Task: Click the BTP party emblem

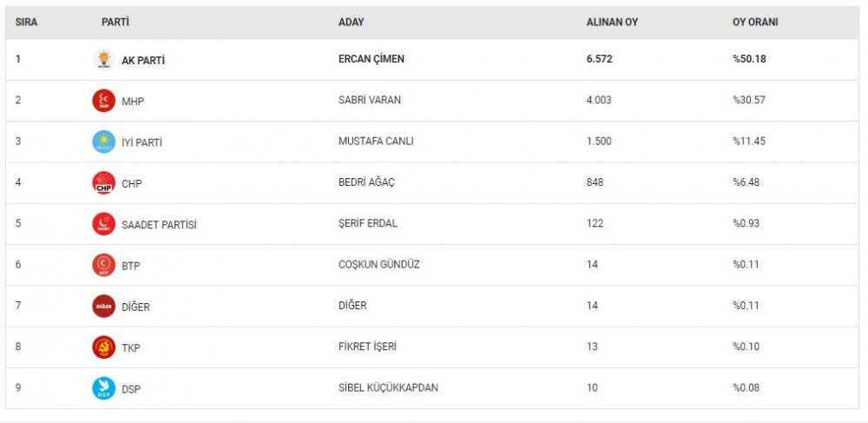Action: click(103, 265)
